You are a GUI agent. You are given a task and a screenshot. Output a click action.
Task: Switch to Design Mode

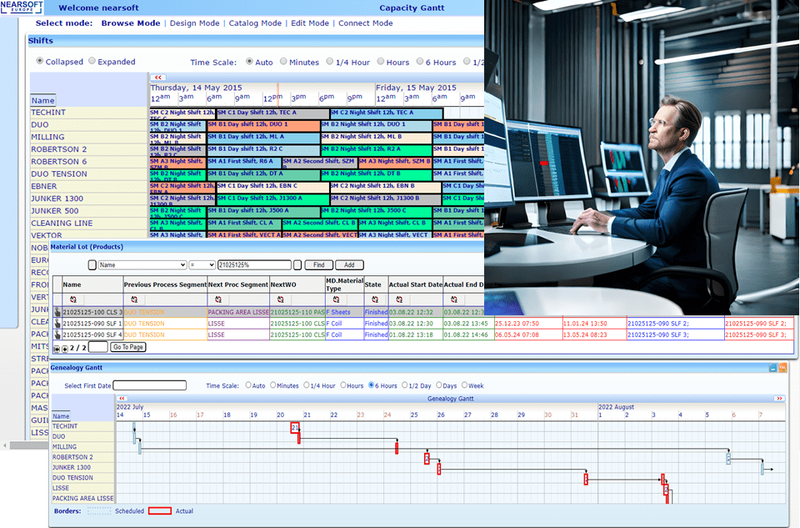point(194,23)
